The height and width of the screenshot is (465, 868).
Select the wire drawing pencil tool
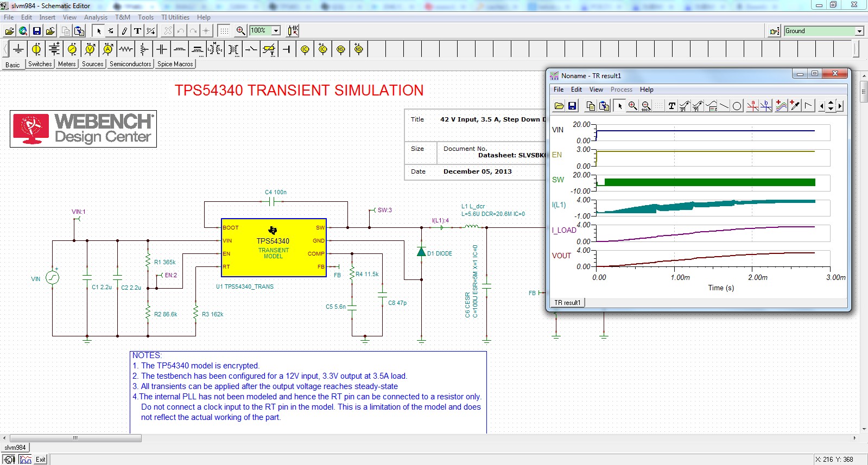point(124,31)
